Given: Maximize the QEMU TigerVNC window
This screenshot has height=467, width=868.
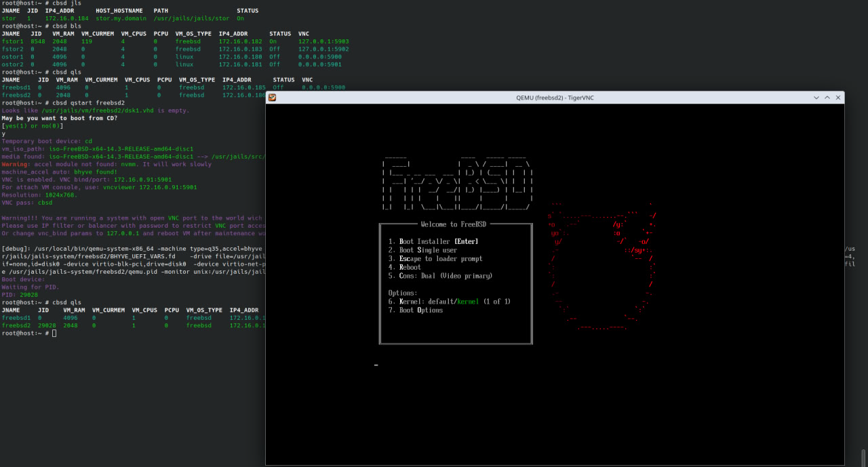Looking at the screenshot, I should 828,98.
